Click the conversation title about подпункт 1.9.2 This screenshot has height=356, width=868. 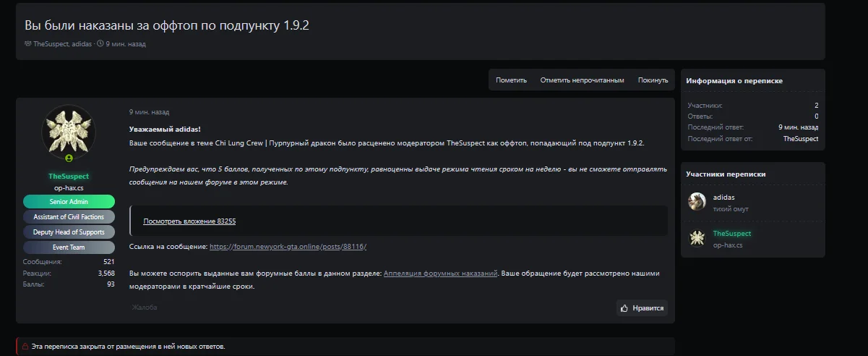coord(167,25)
